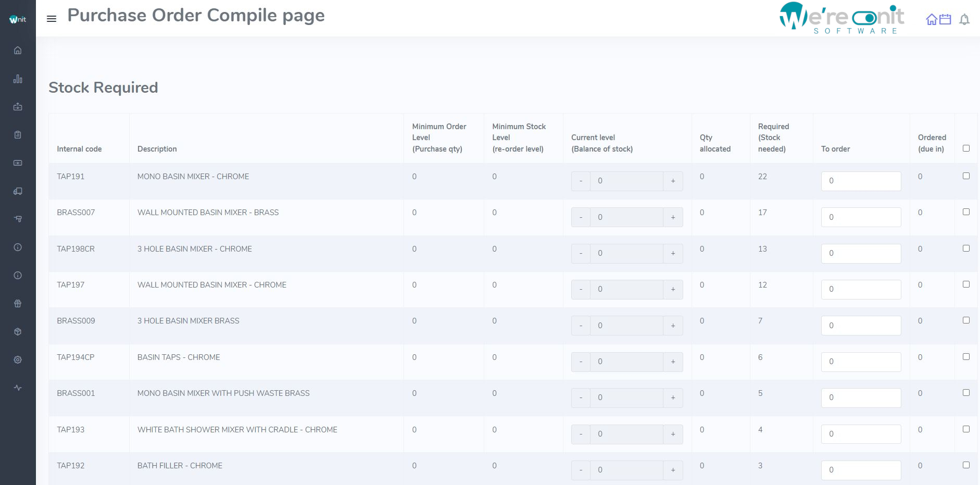Tick the select-all checkbox in table header

(x=966, y=148)
